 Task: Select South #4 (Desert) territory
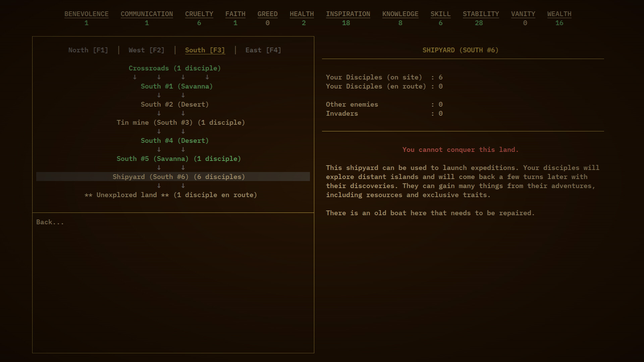tap(174, 140)
